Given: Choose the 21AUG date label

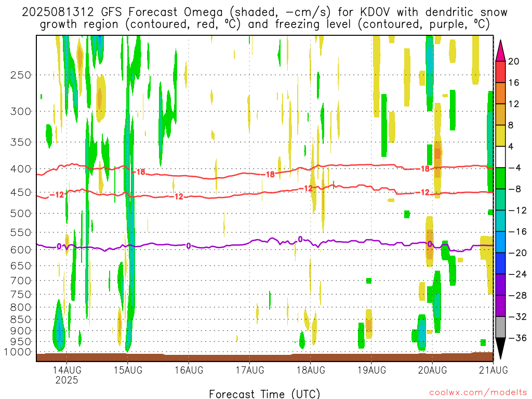Looking at the screenshot, I should click(x=494, y=370).
